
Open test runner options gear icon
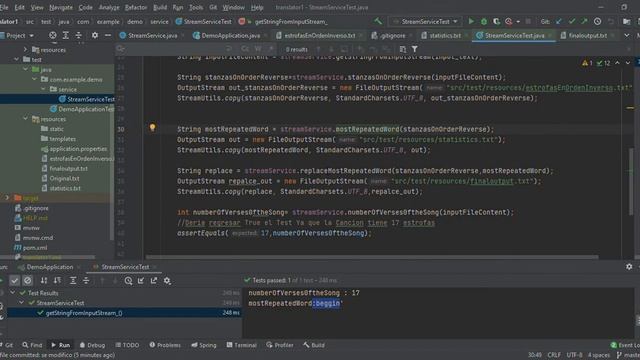point(167,280)
